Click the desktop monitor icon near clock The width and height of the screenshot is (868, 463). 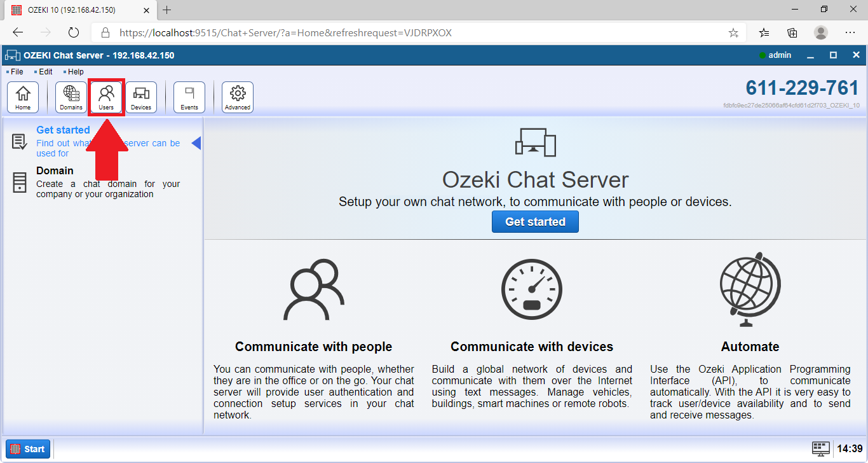tap(821, 448)
